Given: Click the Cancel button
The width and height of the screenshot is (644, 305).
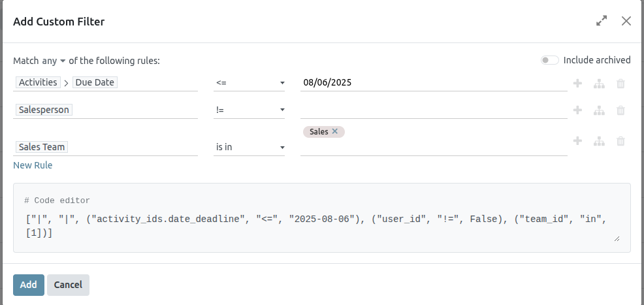Looking at the screenshot, I should 68,285.
